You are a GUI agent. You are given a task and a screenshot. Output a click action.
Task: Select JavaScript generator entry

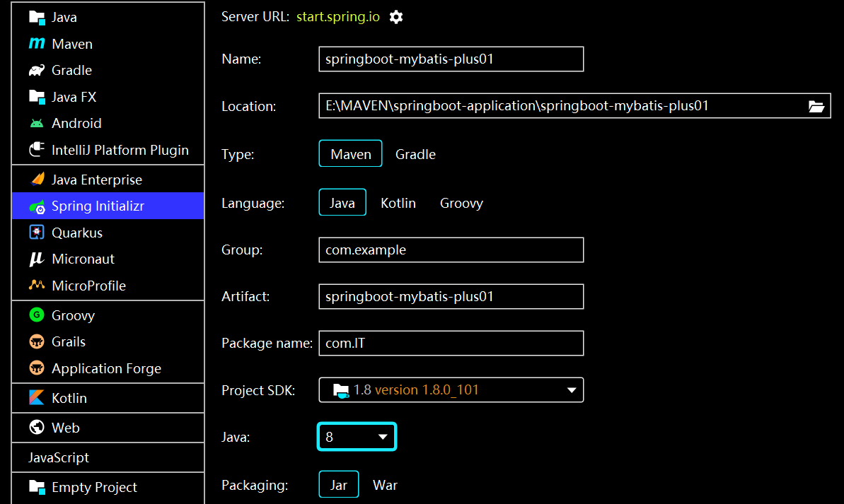(108, 457)
